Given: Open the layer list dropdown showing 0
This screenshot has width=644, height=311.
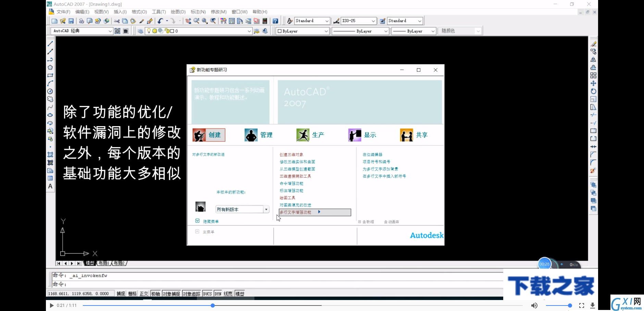Looking at the screenshot, I should (x=199, y=31).
